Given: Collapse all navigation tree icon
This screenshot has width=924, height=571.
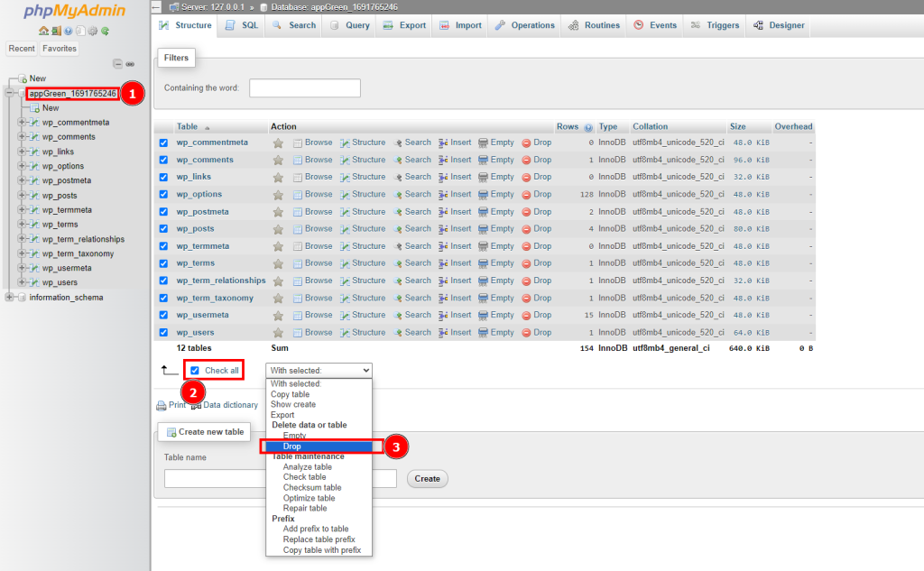Looking at the screenshot, I should (x=118, y=64).
